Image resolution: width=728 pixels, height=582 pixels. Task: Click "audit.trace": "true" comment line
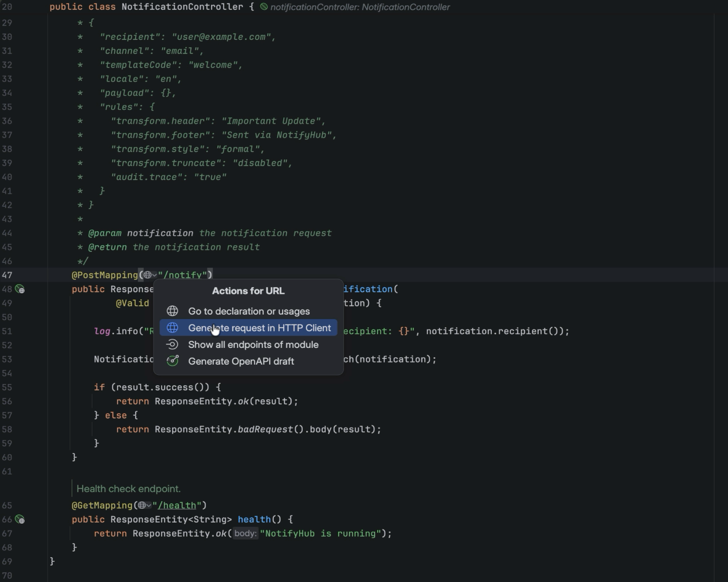169,177
